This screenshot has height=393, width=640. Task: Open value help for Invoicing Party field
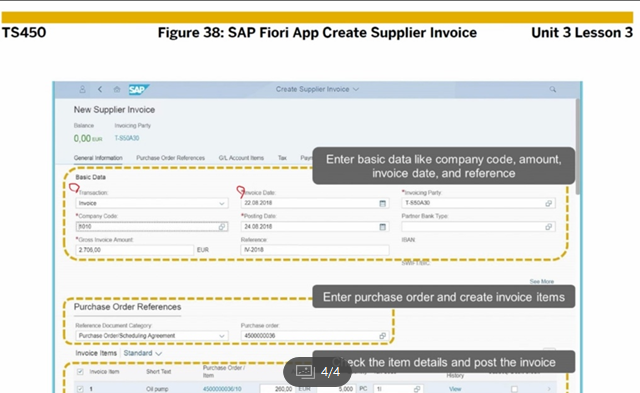(x=549, y=203)
